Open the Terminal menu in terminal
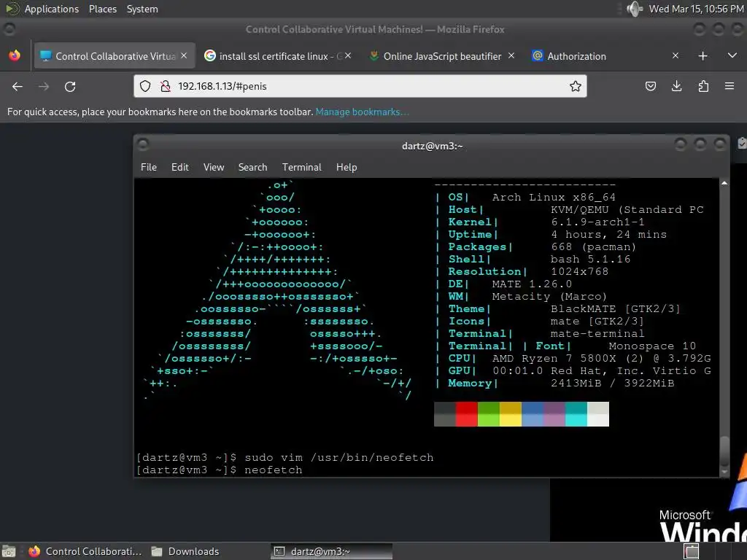This screenshot has height=560, width=747. point(301,167)
